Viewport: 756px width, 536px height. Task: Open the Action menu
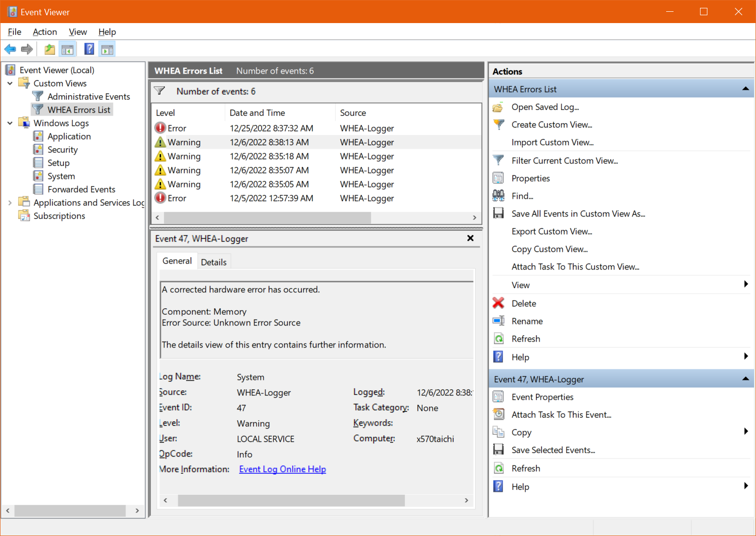pyautogui.click(x=45, y=32)
